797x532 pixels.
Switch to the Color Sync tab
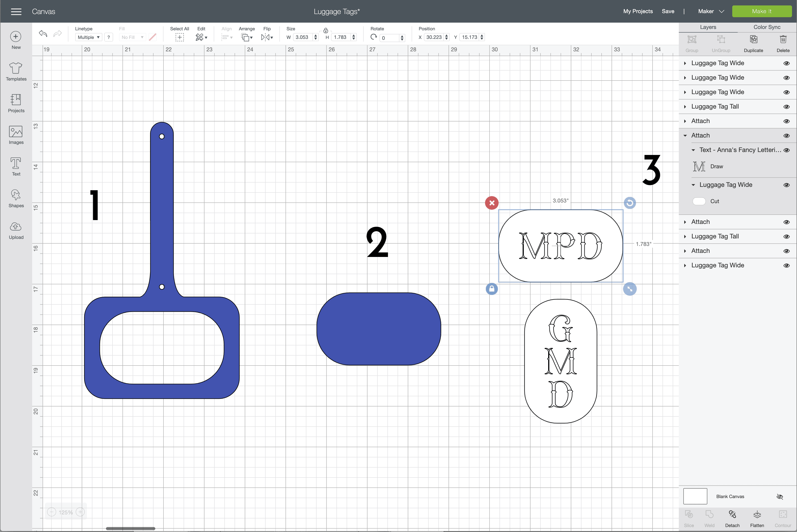pos(767,27)
